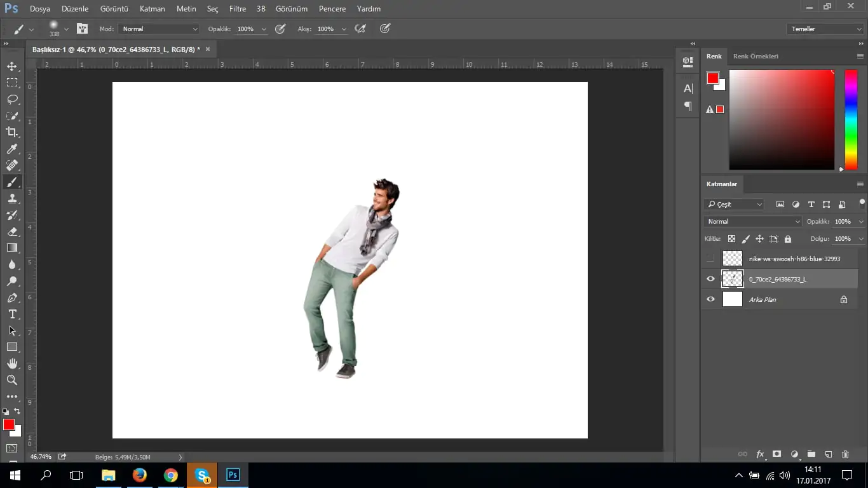
Task: Select the Lasso tool
Action: click(x=12, y=99)
